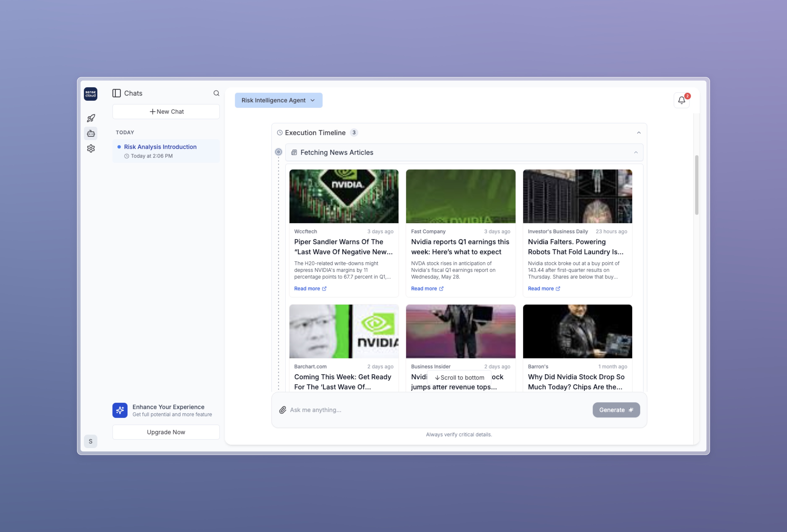Open the Risk Intelligence Agent dropdown

pos(278,100)
